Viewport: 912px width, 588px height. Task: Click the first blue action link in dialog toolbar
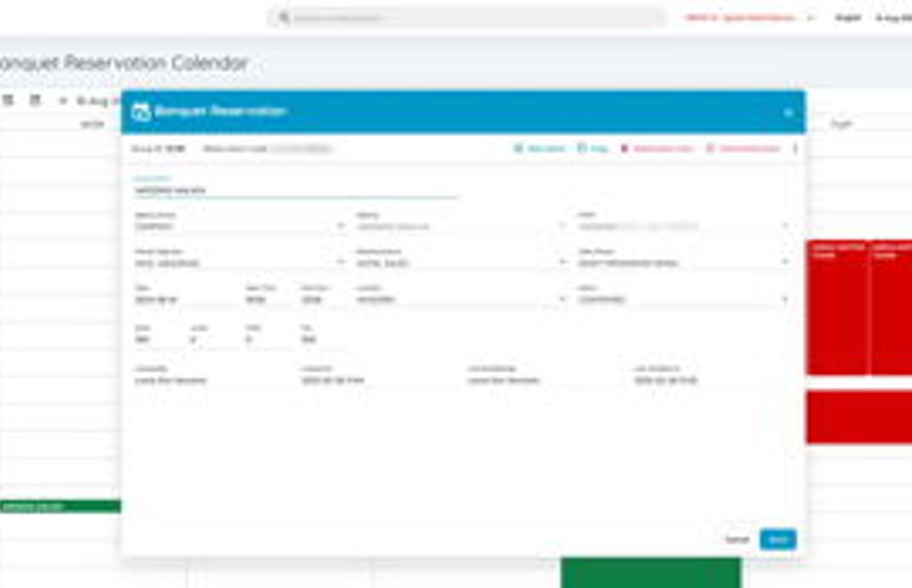pos(539,149)
